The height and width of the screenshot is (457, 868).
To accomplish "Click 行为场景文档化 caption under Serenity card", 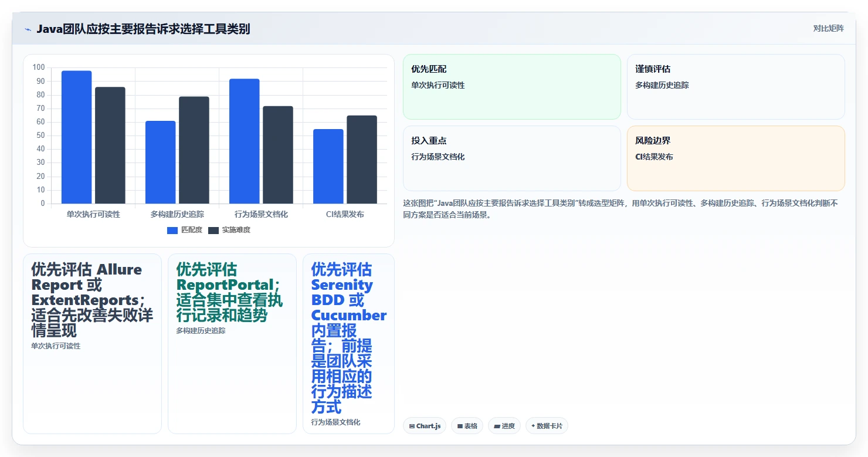I will 335,422.
